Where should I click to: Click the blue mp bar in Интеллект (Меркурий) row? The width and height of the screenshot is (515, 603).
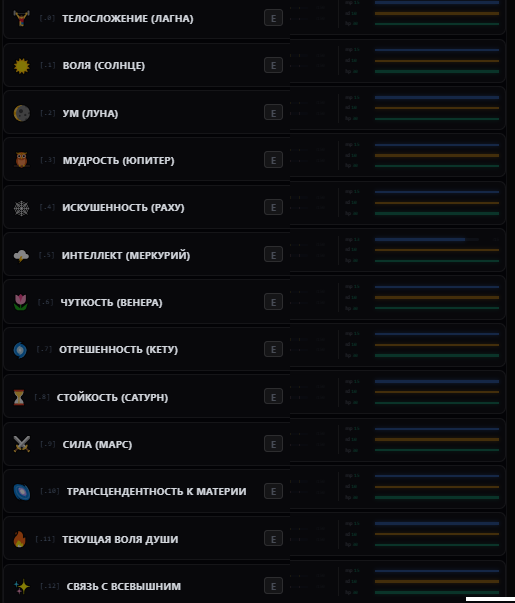[x=420, y=239]
